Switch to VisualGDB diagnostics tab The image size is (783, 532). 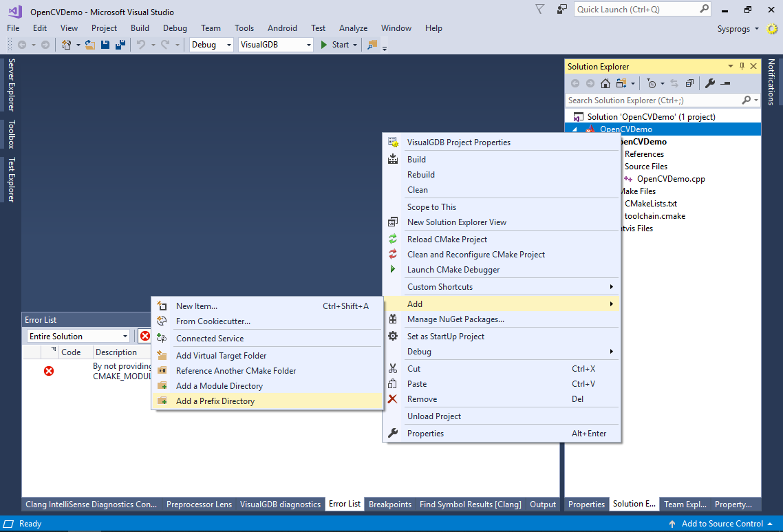click(280, 504)
